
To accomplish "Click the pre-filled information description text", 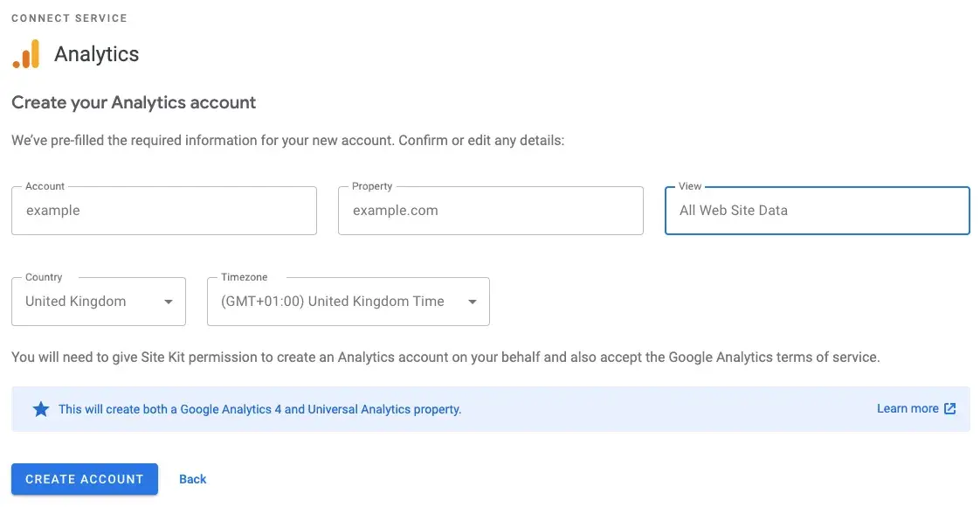I will point(288,140).
